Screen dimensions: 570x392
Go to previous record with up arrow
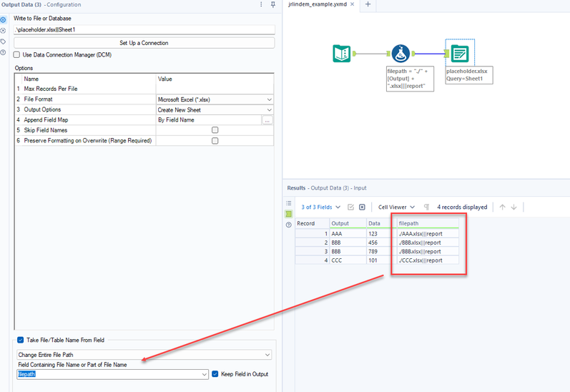point(502,207)
